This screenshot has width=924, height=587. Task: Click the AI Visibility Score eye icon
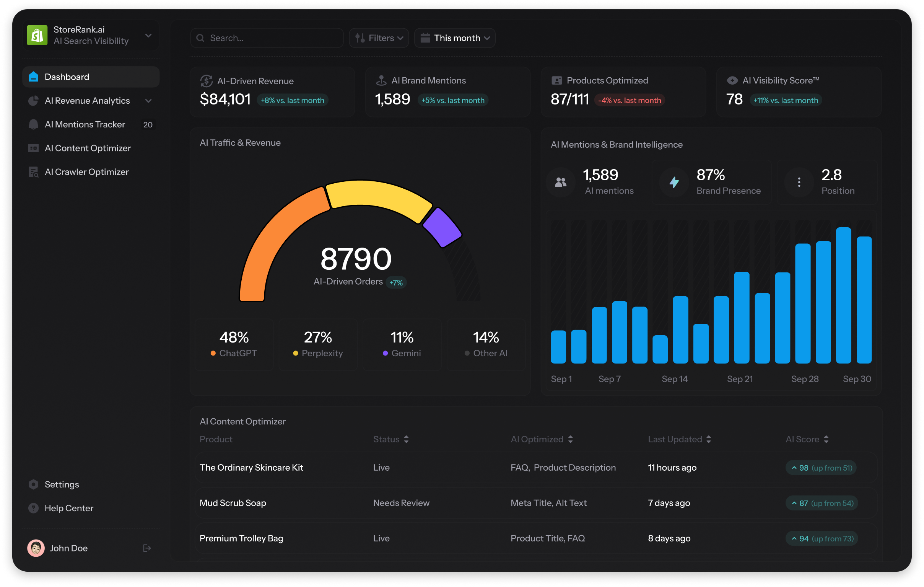pos(732,81)
